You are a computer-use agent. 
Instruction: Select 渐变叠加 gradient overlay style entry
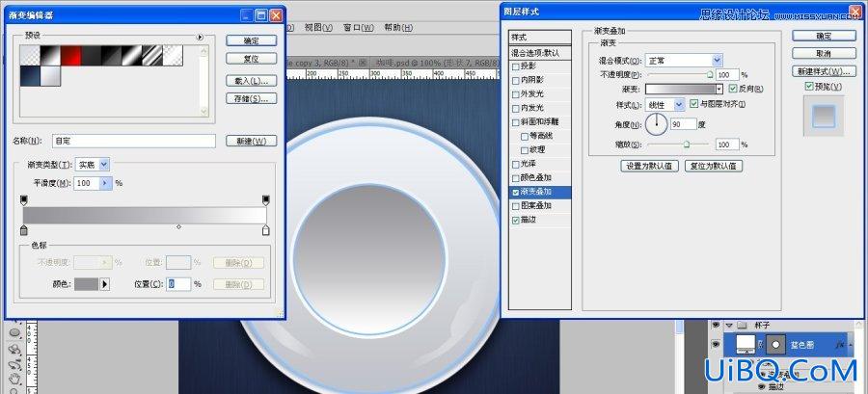tap(540, 193)
